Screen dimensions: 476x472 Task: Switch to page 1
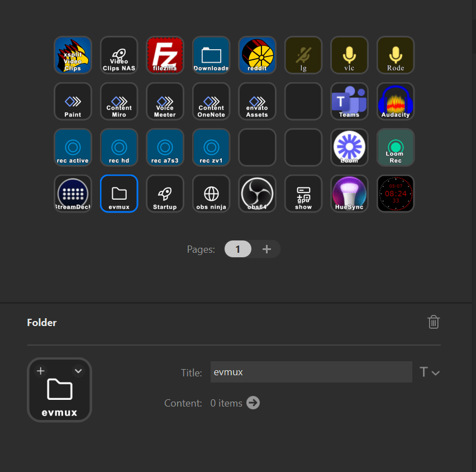pyautogui.click(x=237, y=249)
